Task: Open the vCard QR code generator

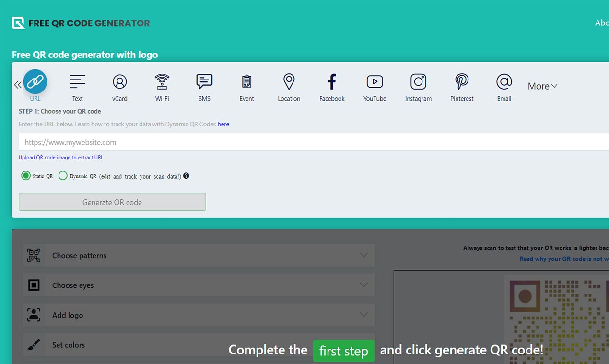Action: pyautogui.click(x=119, y=85)
